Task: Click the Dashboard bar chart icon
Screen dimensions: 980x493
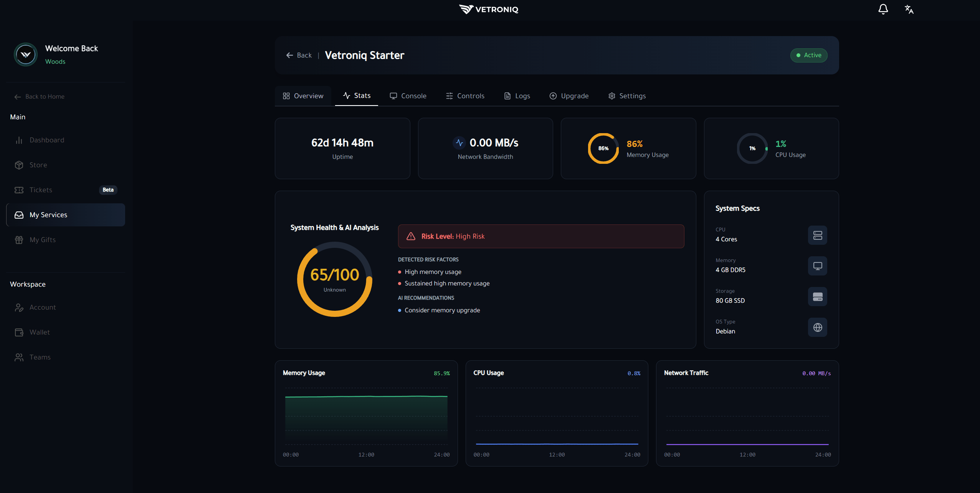Action: (x=19, y=140)
